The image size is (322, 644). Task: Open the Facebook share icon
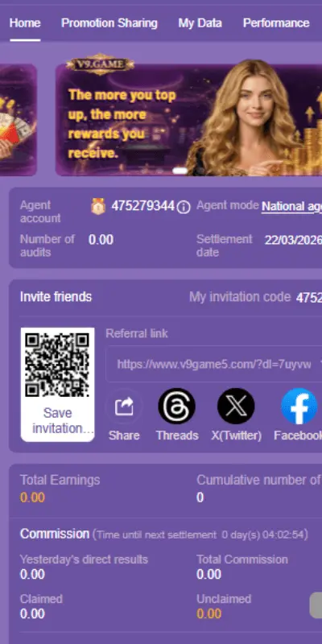299,406
